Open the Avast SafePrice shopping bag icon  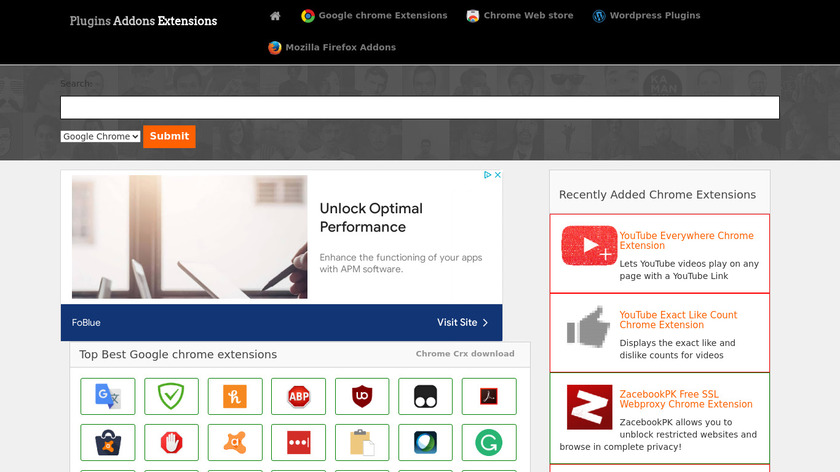108,443
